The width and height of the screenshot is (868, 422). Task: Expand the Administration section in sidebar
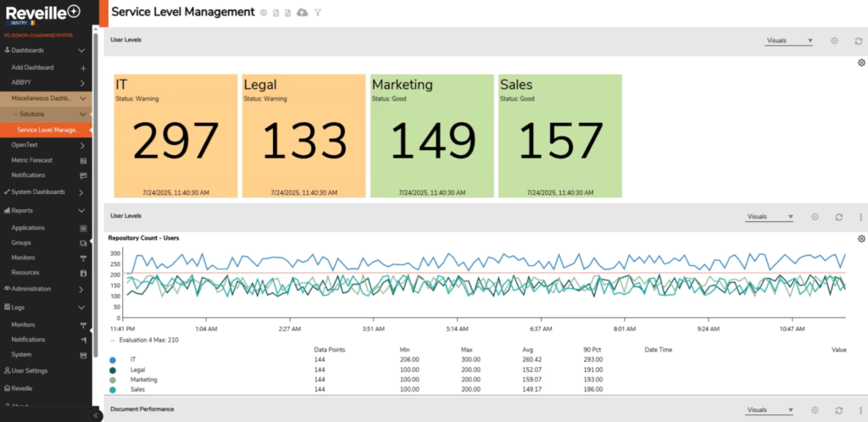(82, 289)
